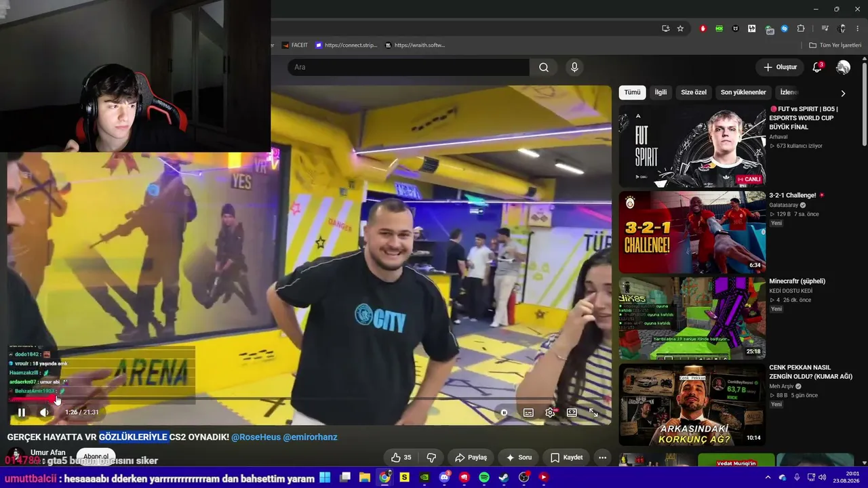The width and height of the screenshot is (868, 488).
Task: Select the Tümü filter chip
Action: tap(632, 92)
